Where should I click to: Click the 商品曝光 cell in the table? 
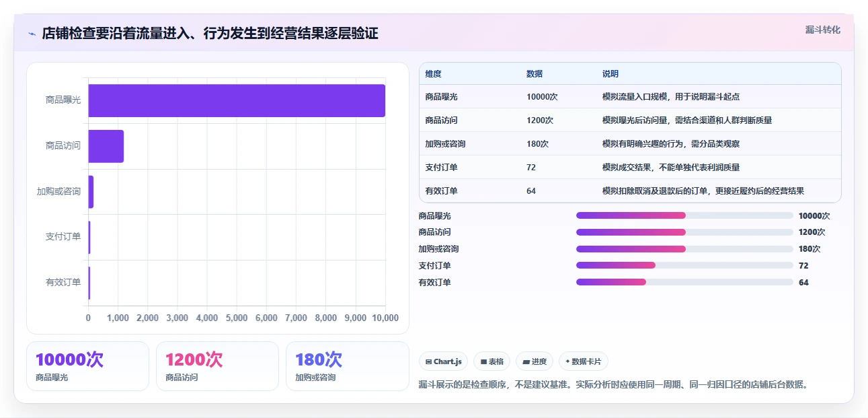pyautogui.click(x=442, y=97)
